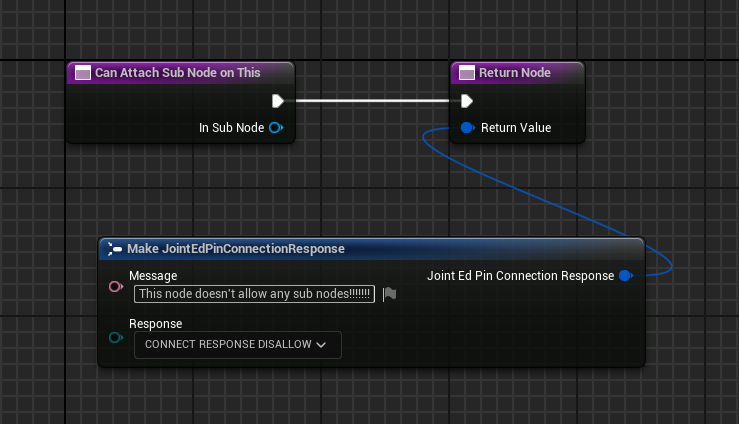Click the In Sub Node output pin

click(x=276, y=128)
